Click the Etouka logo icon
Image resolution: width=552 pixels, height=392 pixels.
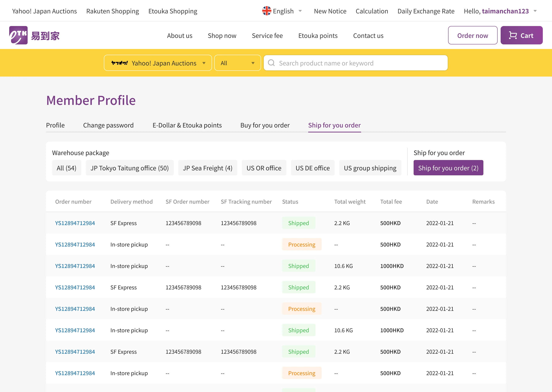(18, 35)
